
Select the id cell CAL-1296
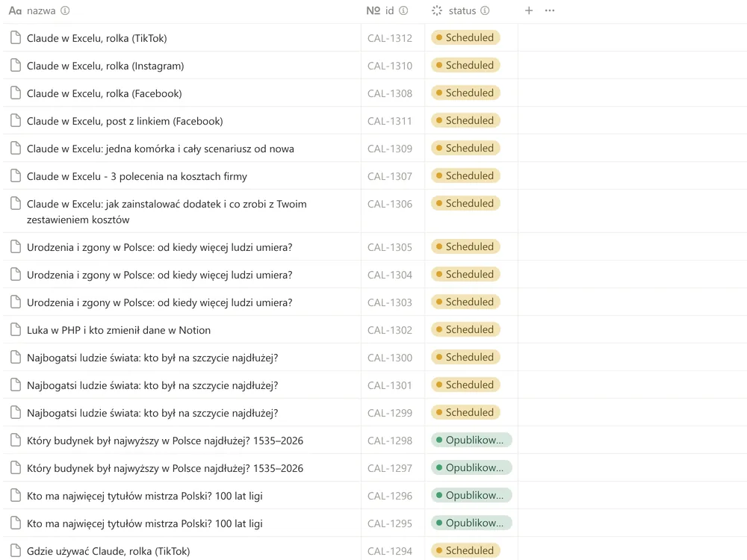point(390,496)
